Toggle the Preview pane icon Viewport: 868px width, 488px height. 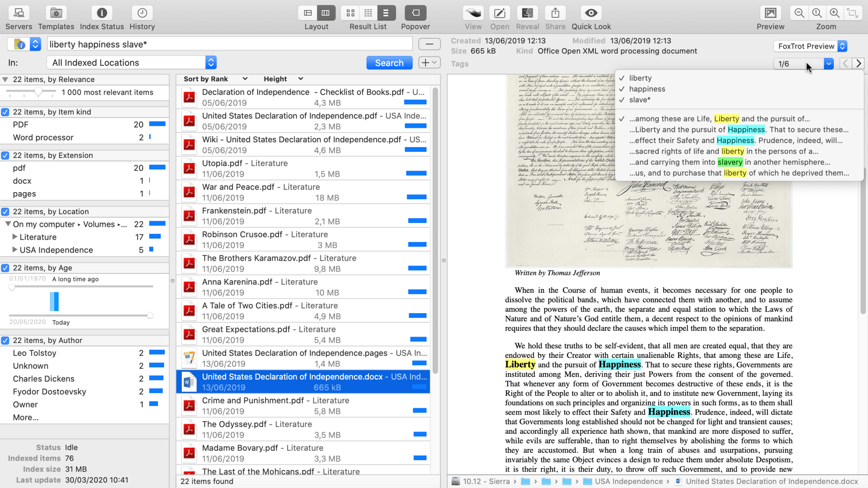(770, 13)
